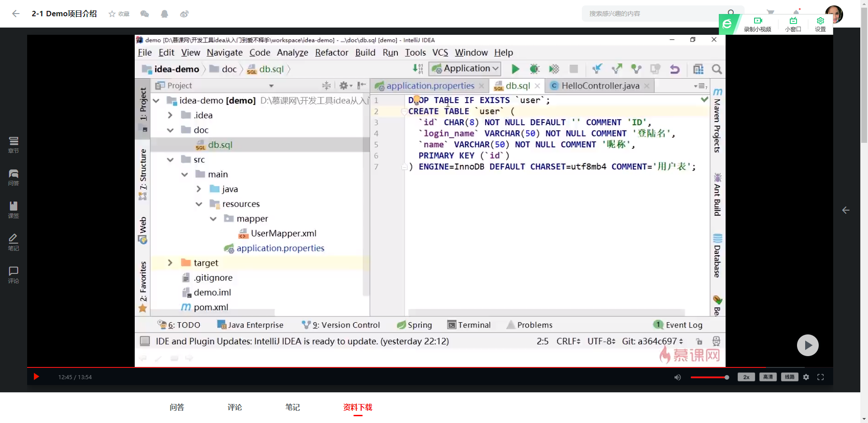
Task: Open the VCS menu
Action: click(x=440, y=52)
